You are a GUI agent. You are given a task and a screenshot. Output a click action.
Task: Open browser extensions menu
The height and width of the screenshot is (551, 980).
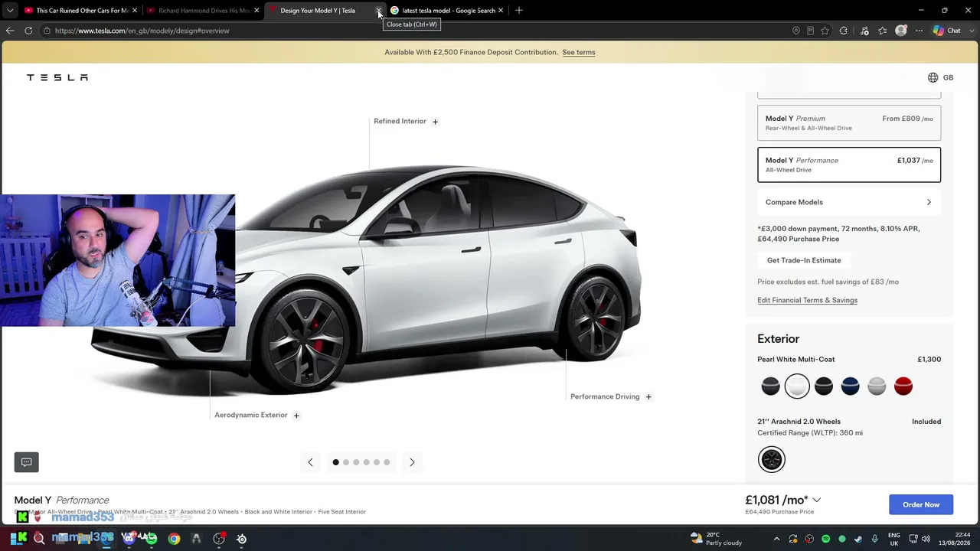[844, 31]
